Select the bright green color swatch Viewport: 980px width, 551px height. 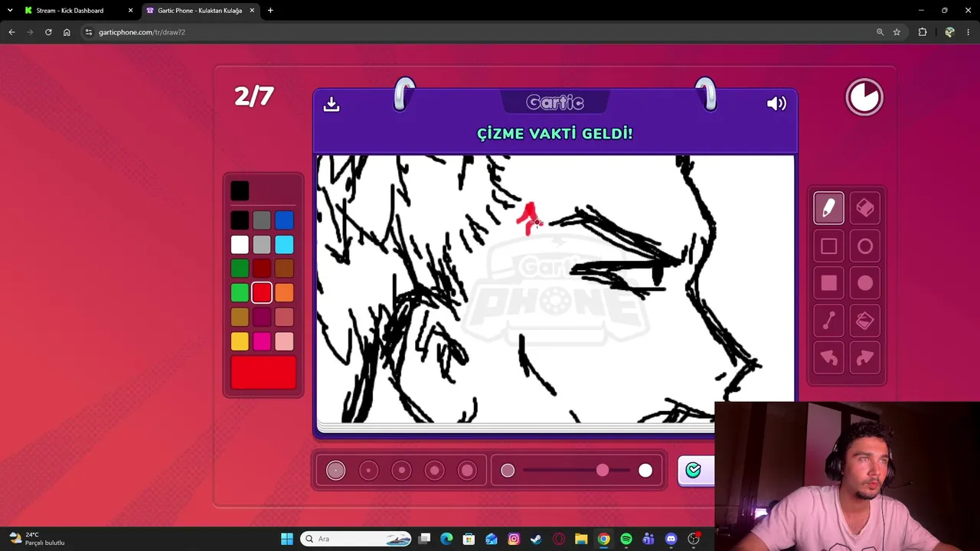point(240,293)
